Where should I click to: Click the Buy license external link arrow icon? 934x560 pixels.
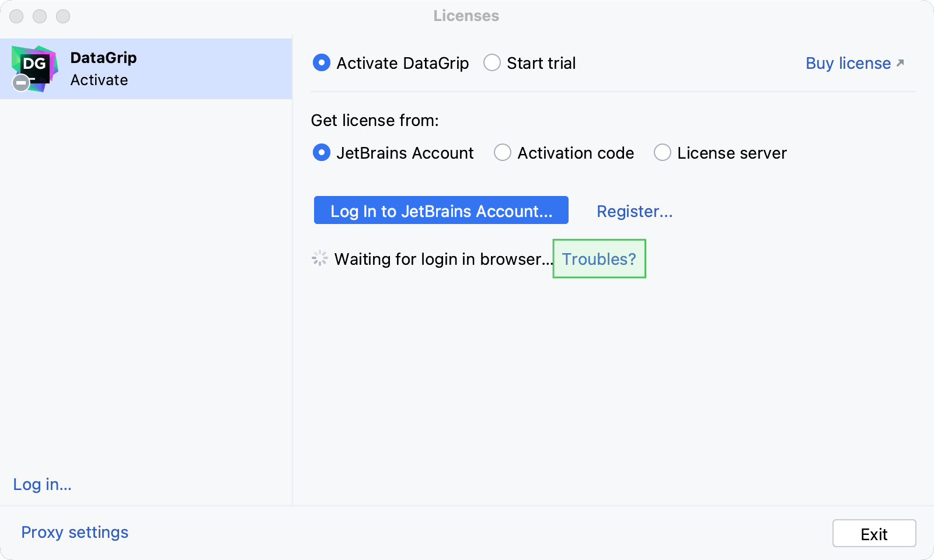pos(899,62)
